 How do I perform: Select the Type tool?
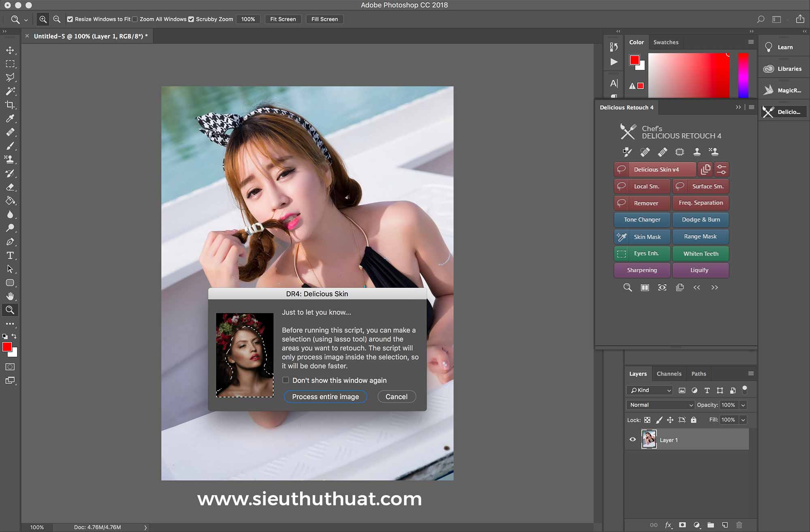(x=10, y=255)
